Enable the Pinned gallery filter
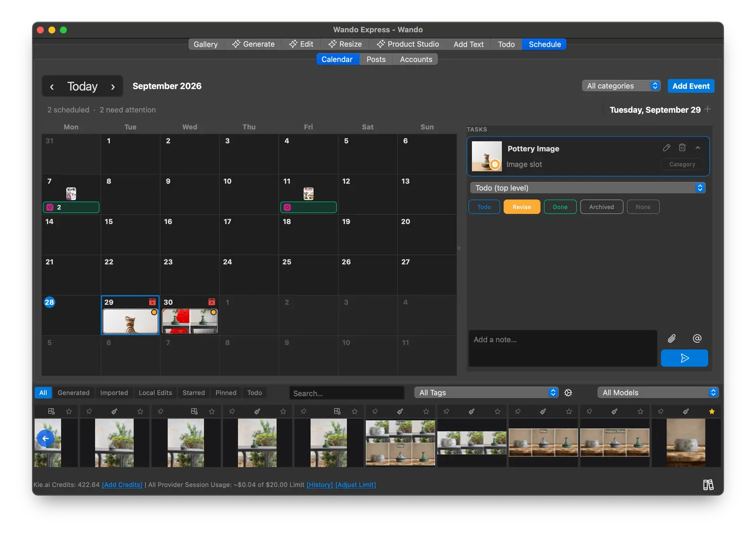The height and width of the screenshot is (538, 756). (x=226, y=393)
